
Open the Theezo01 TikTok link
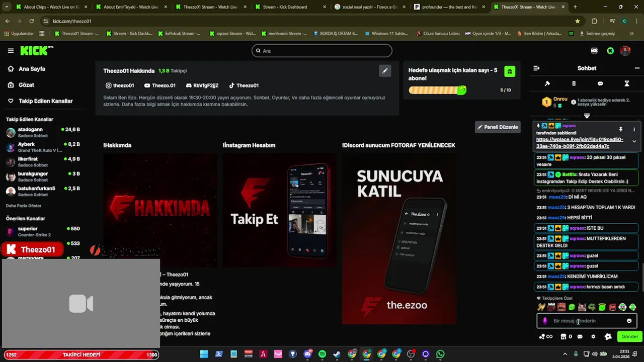point(244,85)
